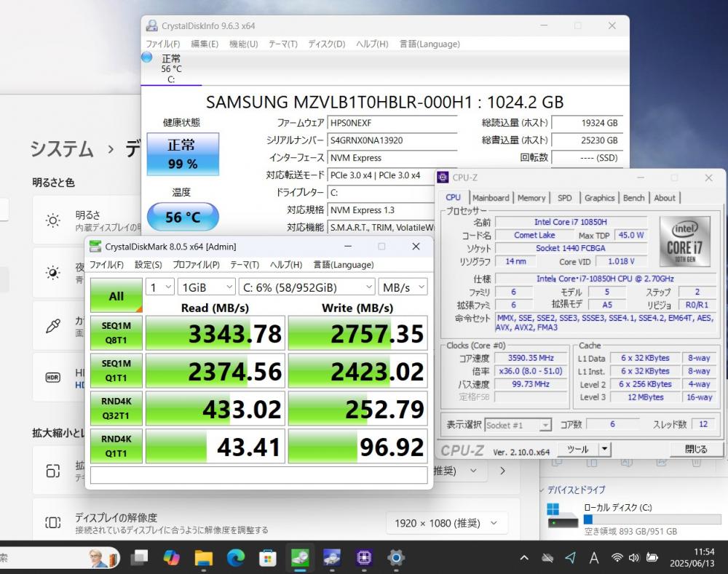Screen dimensions: 728x574
Task: Open Settings from the taskbar gear icon
Action: (396, 557)
